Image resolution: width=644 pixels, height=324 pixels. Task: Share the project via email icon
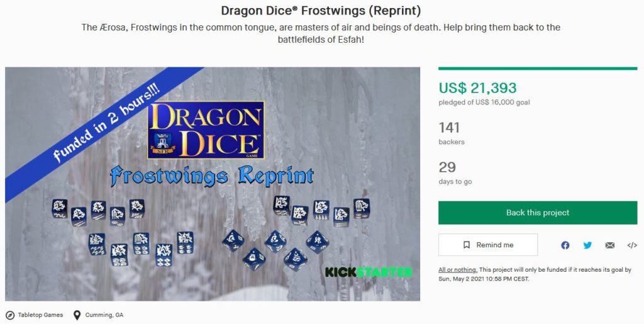[x=609, y=245]
